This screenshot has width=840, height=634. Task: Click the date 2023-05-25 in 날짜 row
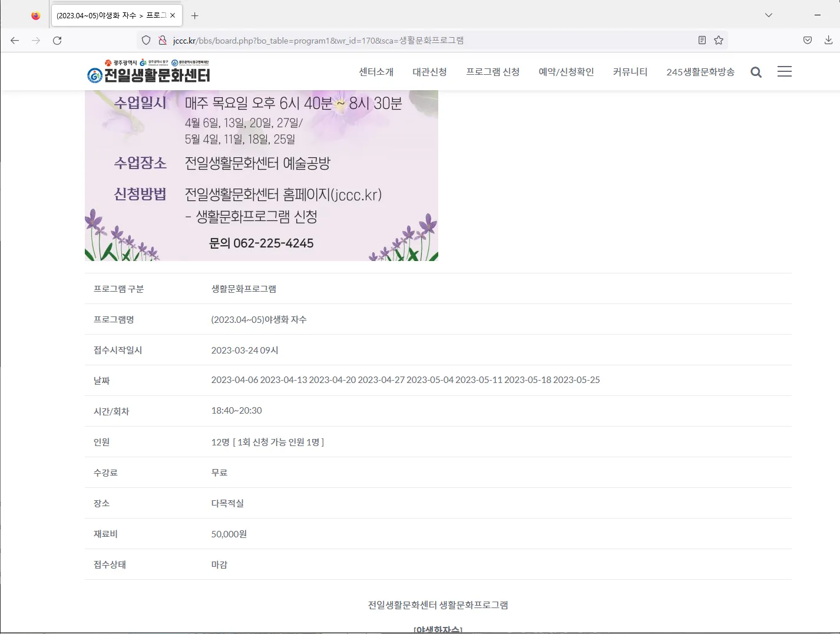click(577, 380)
